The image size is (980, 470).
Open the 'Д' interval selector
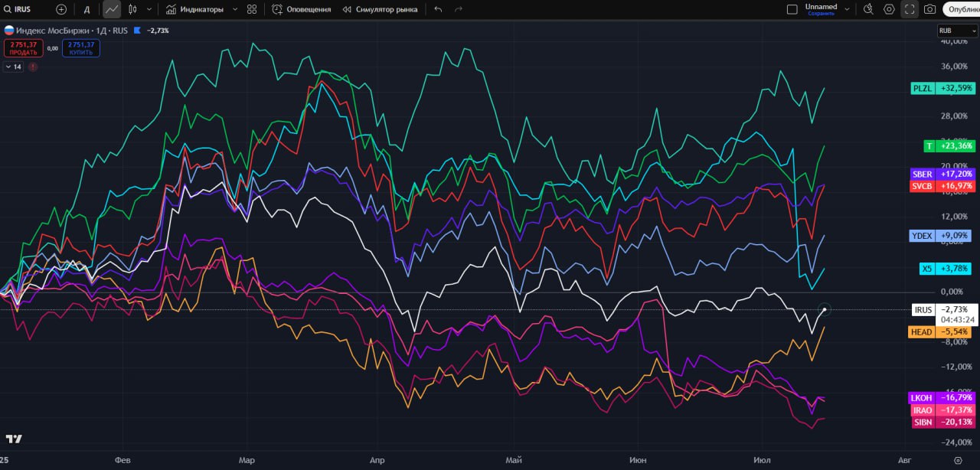pyautogui.click(x=87, y=9)
